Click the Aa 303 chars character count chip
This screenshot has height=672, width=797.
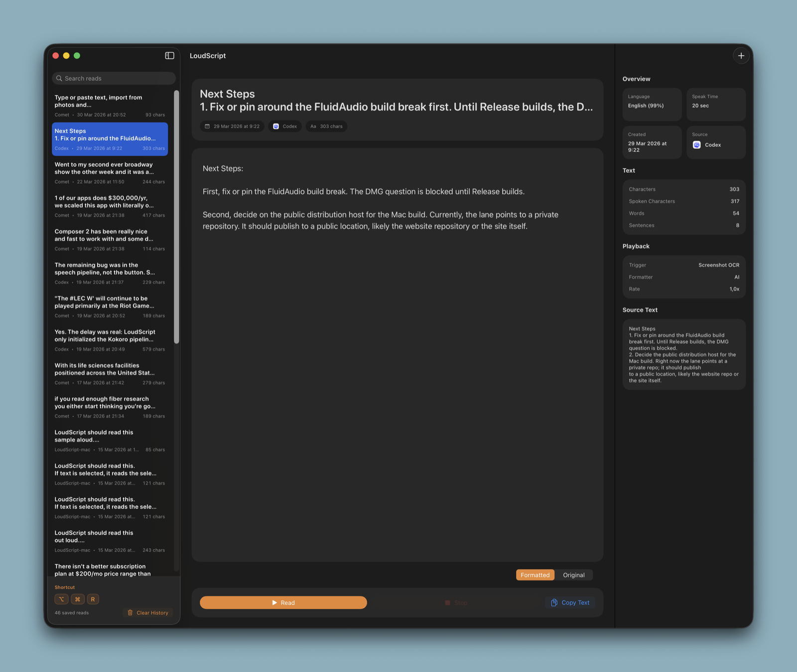326,126
